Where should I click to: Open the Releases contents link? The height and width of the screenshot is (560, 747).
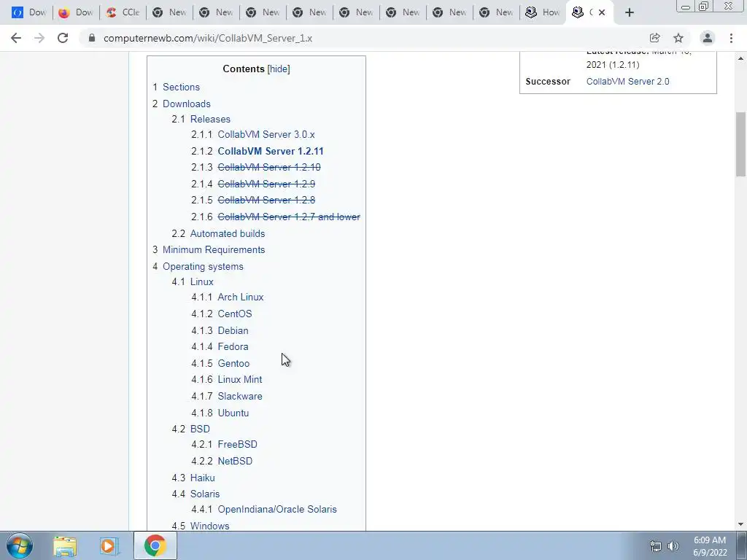(210, 119)
